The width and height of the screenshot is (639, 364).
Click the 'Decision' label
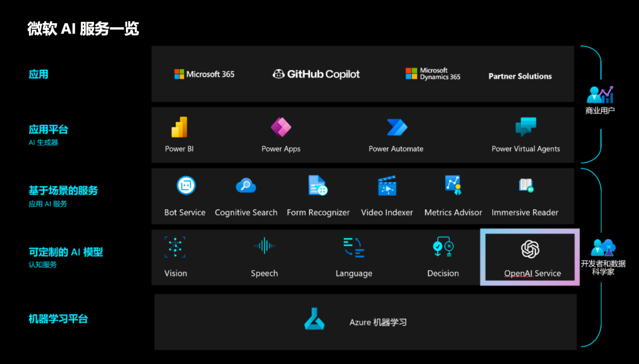coord(443,273)
